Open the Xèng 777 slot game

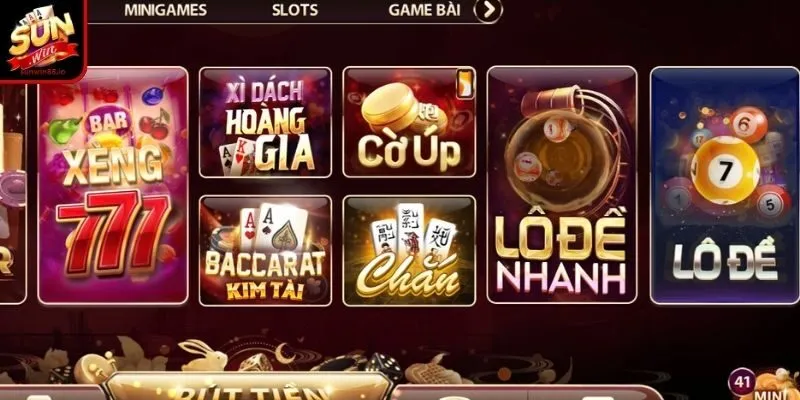113,186
